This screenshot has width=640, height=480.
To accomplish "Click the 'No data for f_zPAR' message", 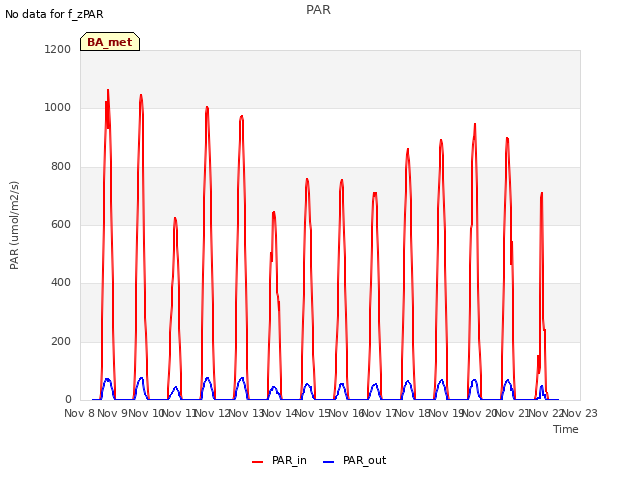I will (x=54, y=14).
